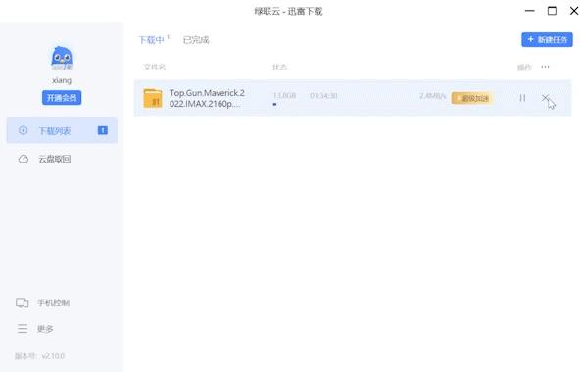
Task: Click the 超级加速 super speed-up button
Action: tap(472, 98)
